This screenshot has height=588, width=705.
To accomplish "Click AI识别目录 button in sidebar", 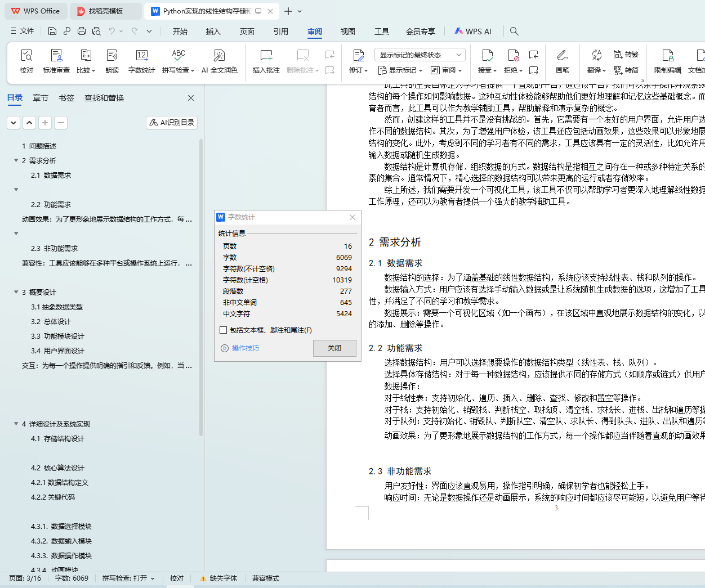I will tap(172, 122).
